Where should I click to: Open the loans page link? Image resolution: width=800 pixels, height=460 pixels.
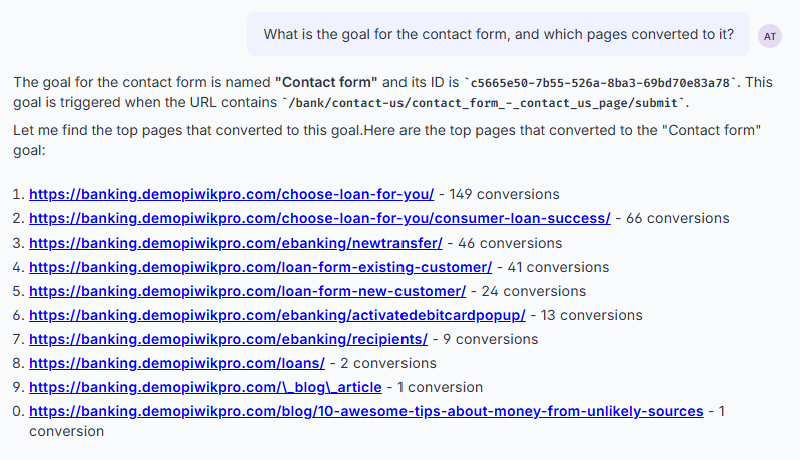(x=177, y=363)
